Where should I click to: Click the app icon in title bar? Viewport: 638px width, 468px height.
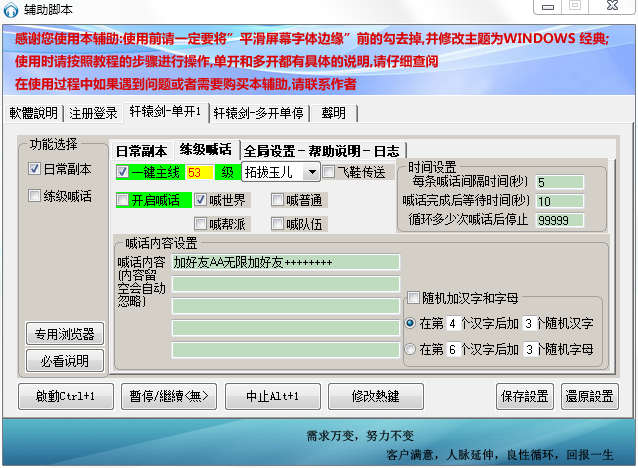coord(14,8)
